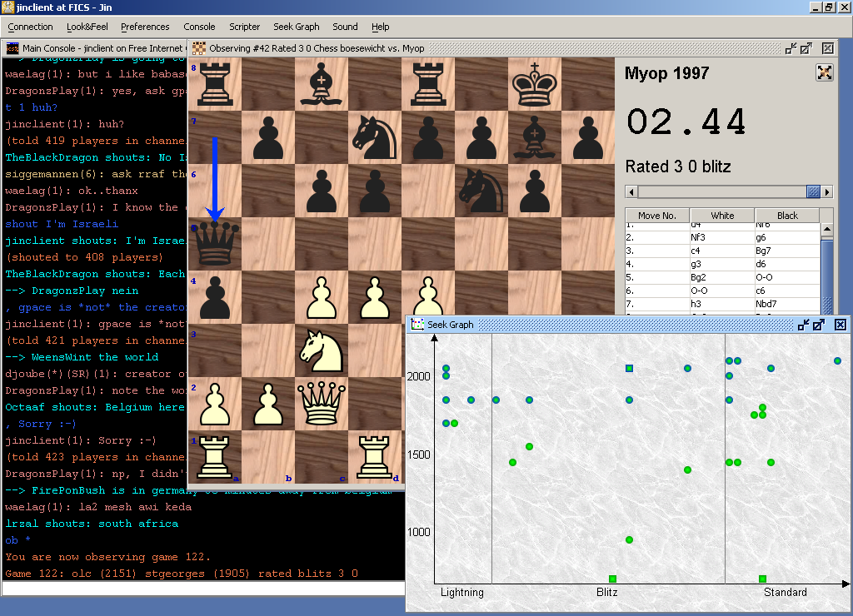This screenshot has height=616, width=853.
Task: Click the Seek Graph window title icon
Action: click(x=417, y=325)
